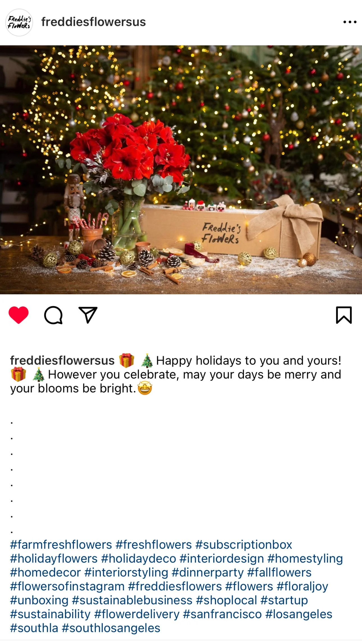Follow the #holidayflowers hashtag link
The width and height of the screenshot is (362, 644).
click(x=54, y=559)
